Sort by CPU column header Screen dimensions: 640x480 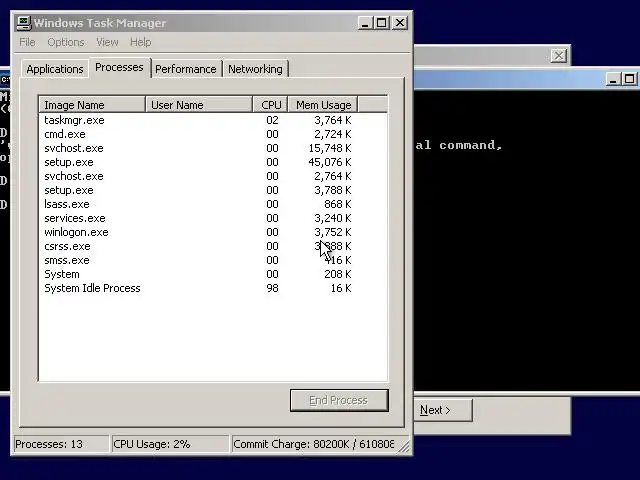[x=270, y=105]
